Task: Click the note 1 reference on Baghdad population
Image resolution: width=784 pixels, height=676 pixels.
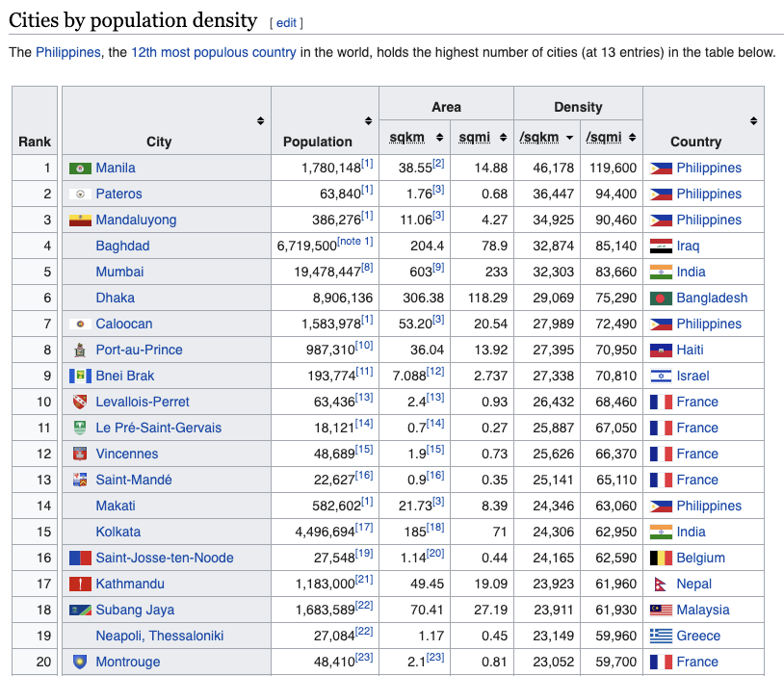Action: pyautogui.click(x=355, y=242)
